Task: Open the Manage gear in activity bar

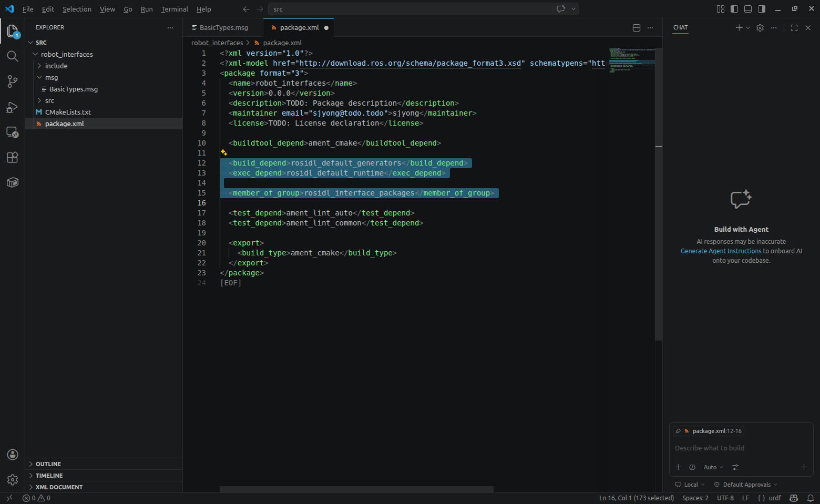Action: click(x=13, y=479)
